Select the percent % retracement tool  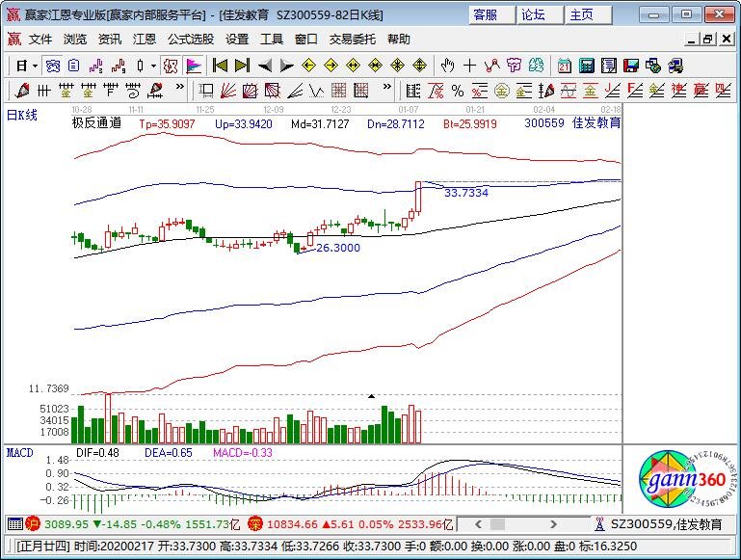pyautogui.click(x=458, y=90)
